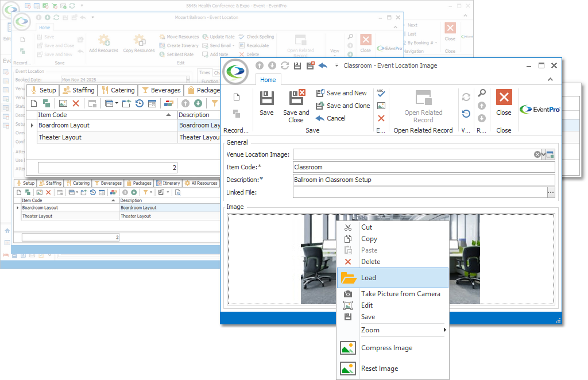588x380 pixels.
Task: Choose Cut from the image context menu
Action: tap(393, 227)
